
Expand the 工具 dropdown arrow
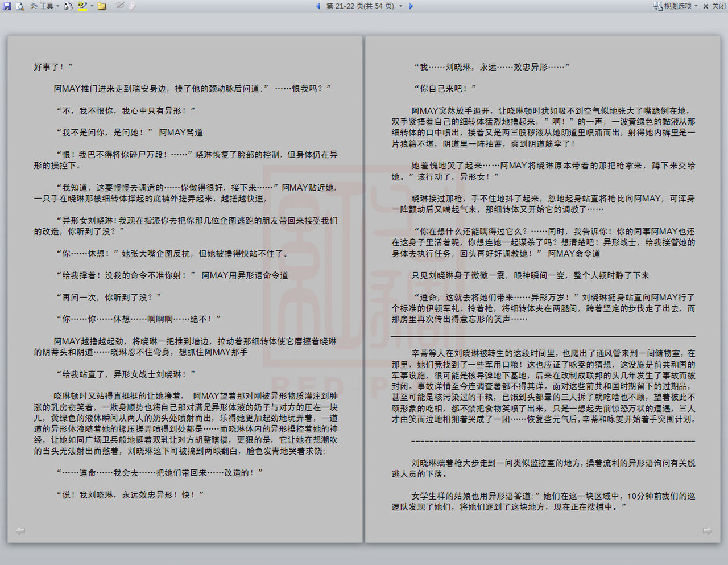(x=57, y=6)
